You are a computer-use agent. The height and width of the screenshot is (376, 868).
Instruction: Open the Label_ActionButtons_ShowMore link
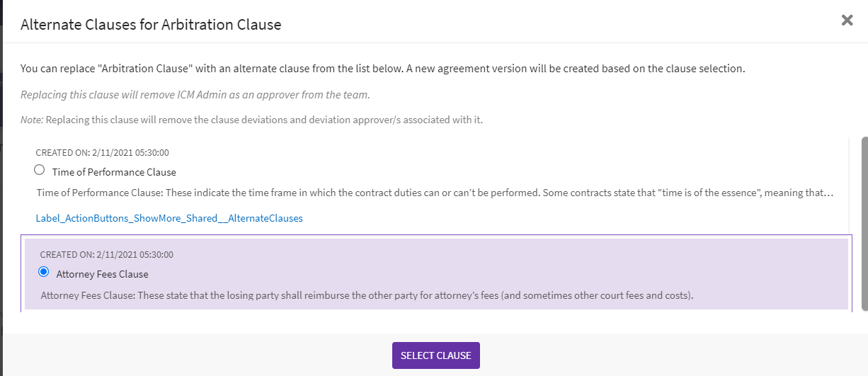click(x=169, y=218)
